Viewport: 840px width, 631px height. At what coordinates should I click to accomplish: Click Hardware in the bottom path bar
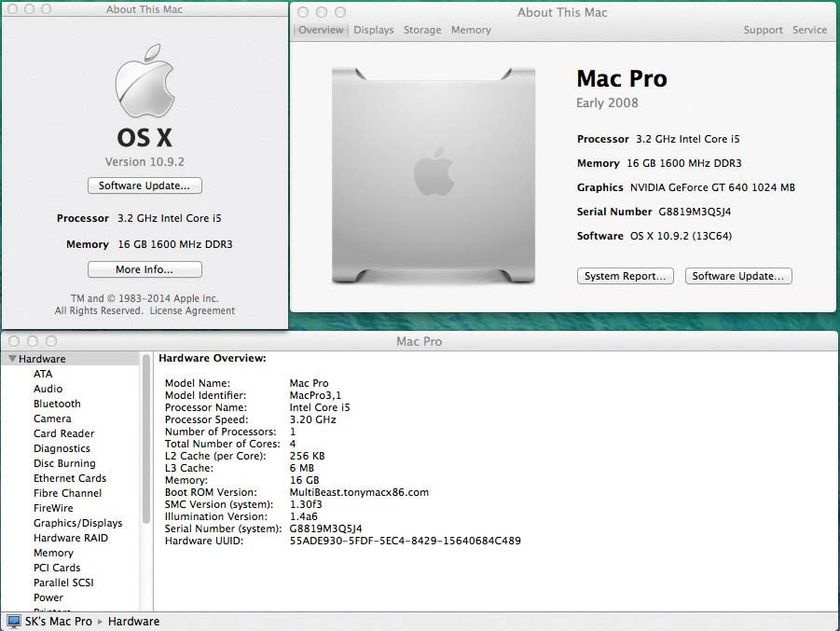(133, 622)
